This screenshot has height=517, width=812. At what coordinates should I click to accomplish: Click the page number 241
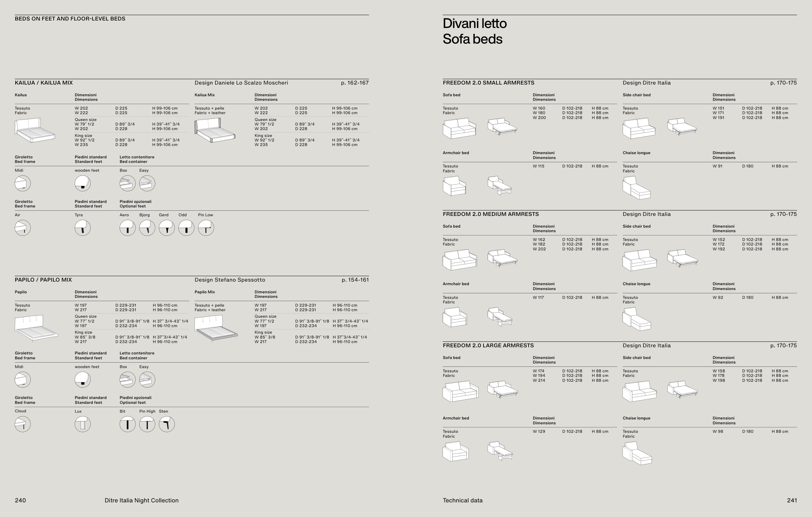pos(792,500)
